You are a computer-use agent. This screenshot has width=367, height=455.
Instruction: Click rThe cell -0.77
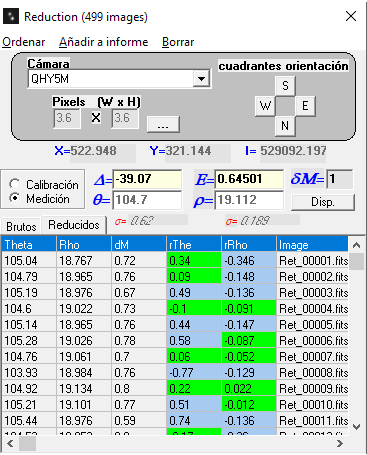[194, 373]
